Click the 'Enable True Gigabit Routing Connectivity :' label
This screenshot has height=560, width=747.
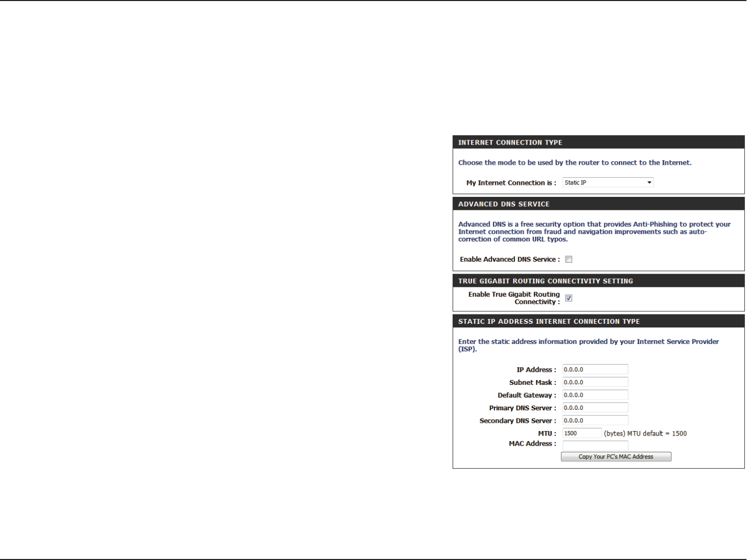tap(514, 298)
